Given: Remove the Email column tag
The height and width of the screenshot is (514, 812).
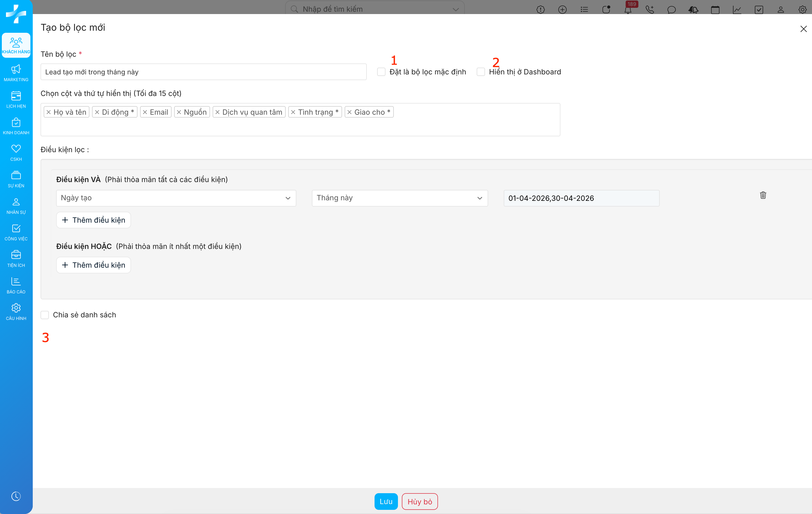Looking at the screenshot, I should tap(145, 112).
